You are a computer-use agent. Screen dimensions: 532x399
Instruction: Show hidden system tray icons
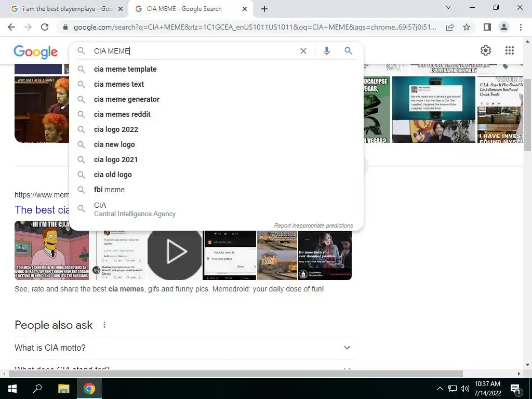[440, 389]
